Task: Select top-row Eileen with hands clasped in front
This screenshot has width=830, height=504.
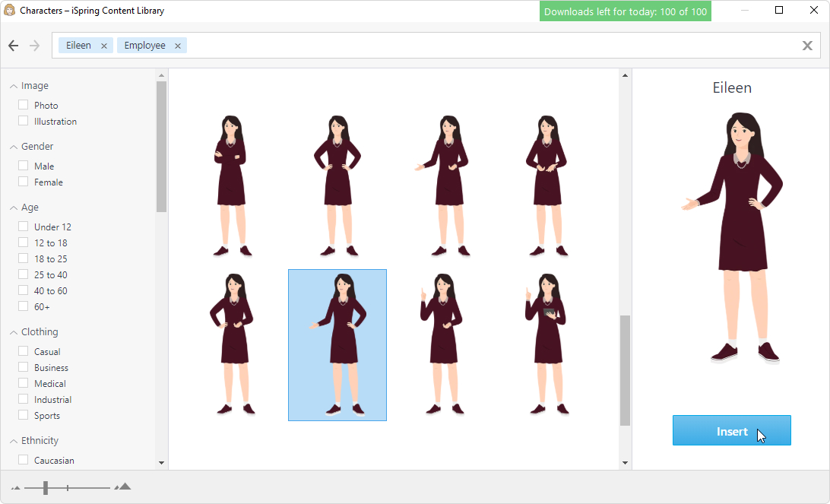Action: (x=546, y=185)
